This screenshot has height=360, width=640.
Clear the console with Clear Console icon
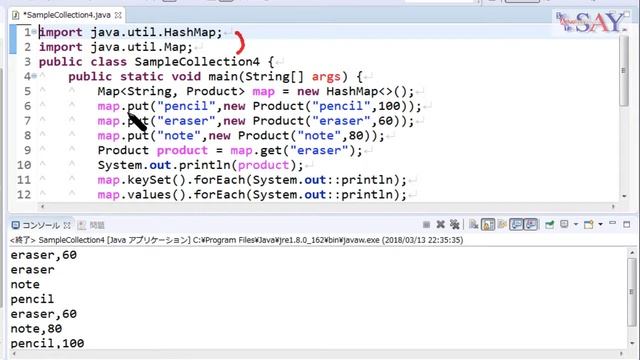click(x=473, y=224)
